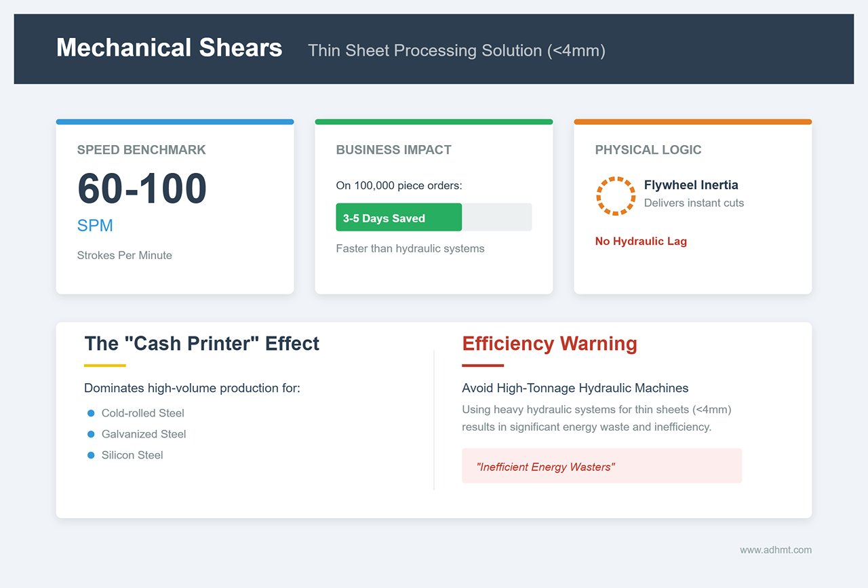This screenshot has height=588, width=868.
Task: Click the unfilled gray end of the progress bar
Action: (x=497, y=218)
